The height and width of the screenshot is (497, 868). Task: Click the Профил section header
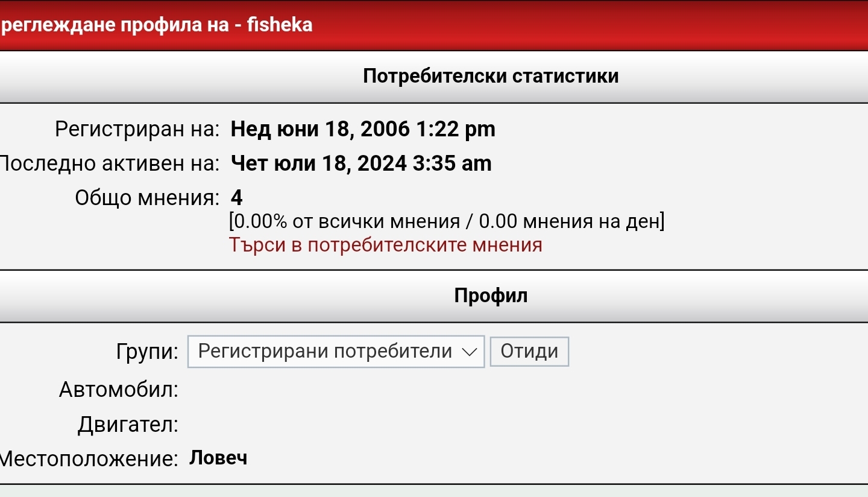tap(491, 296)
